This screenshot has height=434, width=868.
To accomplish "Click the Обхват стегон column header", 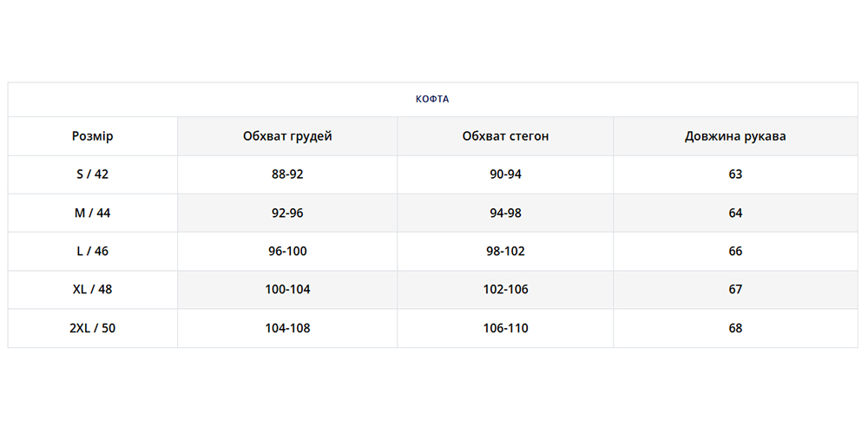I will coord(505,136).
